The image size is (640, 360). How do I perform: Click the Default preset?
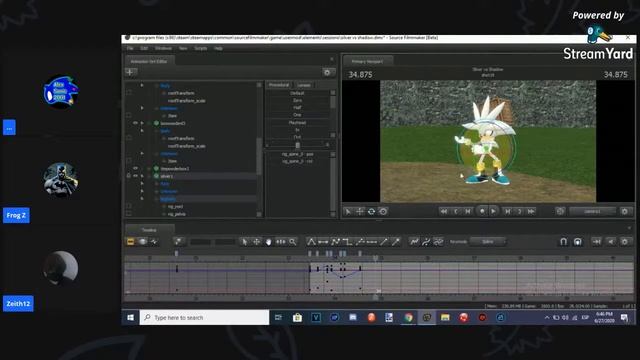point(297,93)
